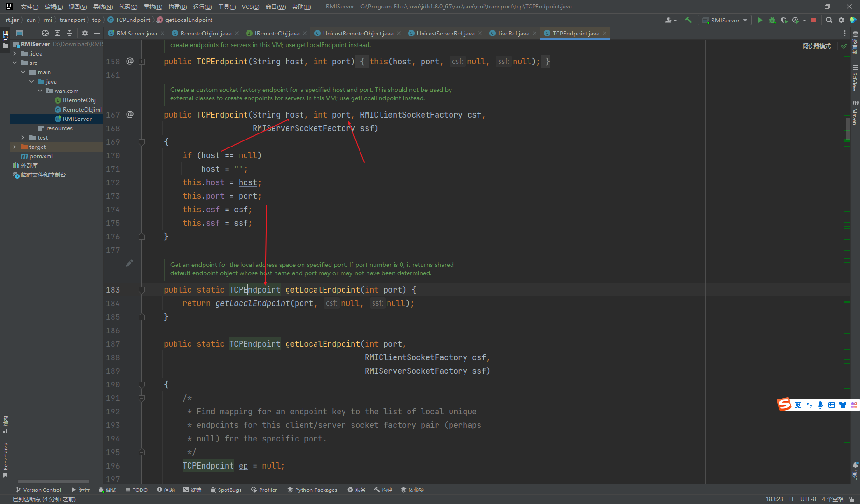Click the colorful code-with-me icon at top-right corner
This screenshot has width=860, height=504.
coord(853,20)
